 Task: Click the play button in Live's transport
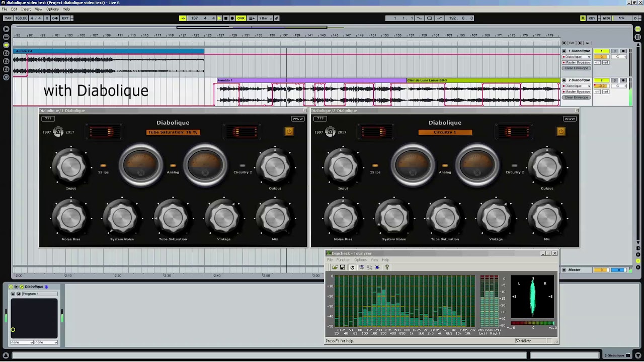(x=219, y=18)
